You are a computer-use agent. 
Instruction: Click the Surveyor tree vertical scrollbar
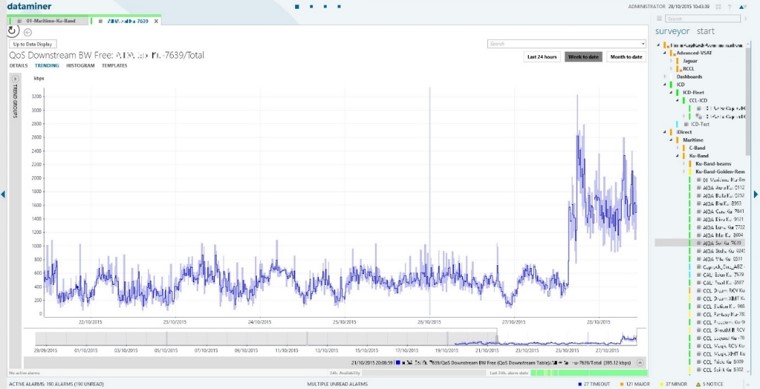click(748, 102)
